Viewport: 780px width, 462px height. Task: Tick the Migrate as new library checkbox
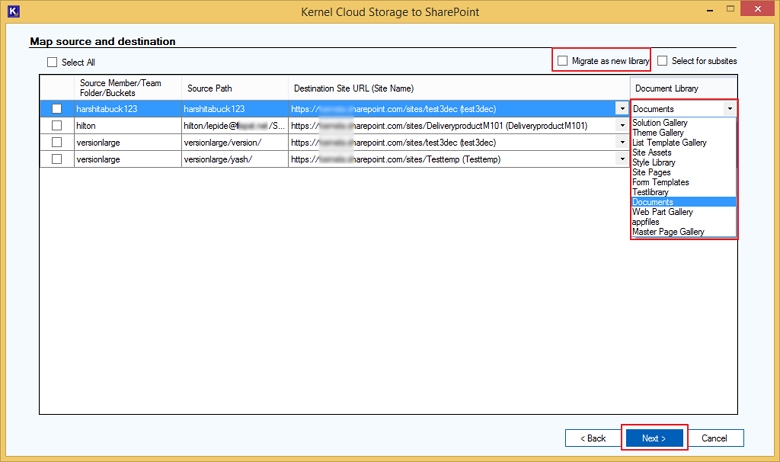click(x=563, y=61)
